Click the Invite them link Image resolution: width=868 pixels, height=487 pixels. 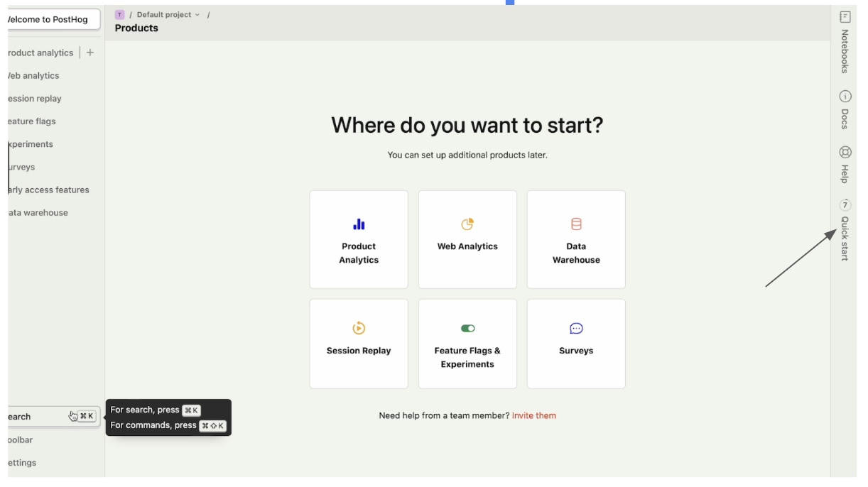point(534,415)
